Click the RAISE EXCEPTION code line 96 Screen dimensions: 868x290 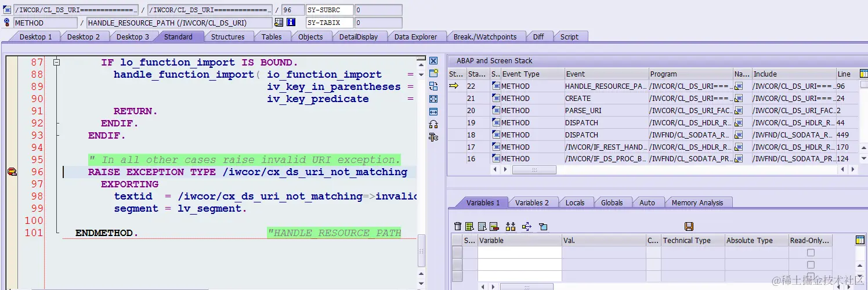point(248,172)
